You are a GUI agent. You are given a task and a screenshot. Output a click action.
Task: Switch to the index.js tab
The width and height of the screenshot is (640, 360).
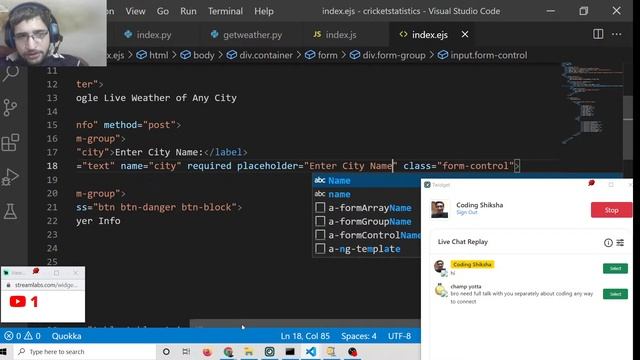click(335, 35)
